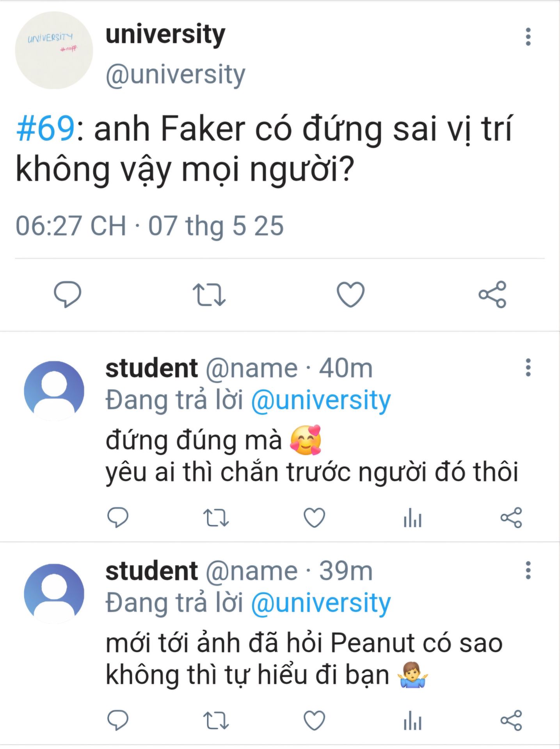Open university profile picture
The height and width of the screenshot is (749, 560).
click(54, 50)
